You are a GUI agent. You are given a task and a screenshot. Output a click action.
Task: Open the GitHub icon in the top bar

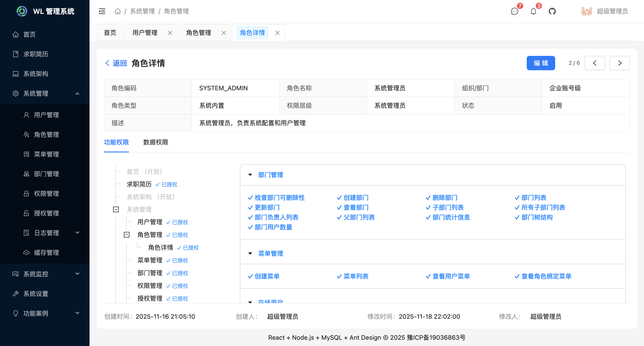tap(552, 11)
